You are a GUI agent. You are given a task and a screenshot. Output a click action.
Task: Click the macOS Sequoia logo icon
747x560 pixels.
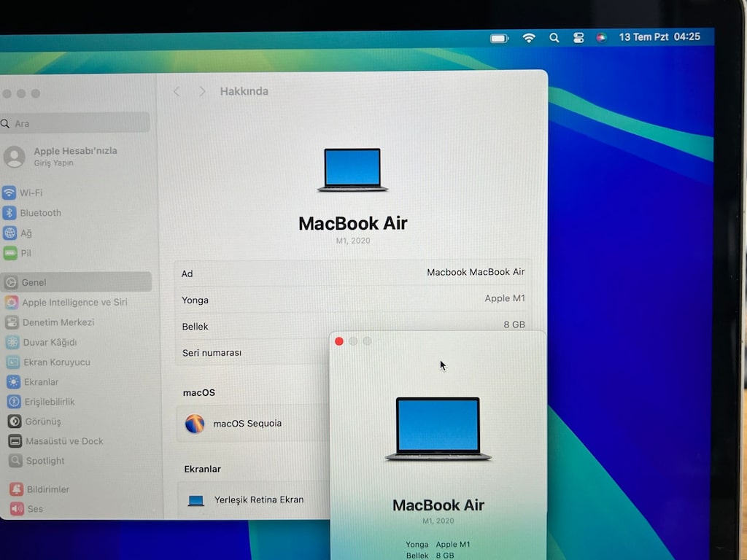point(195,424)
